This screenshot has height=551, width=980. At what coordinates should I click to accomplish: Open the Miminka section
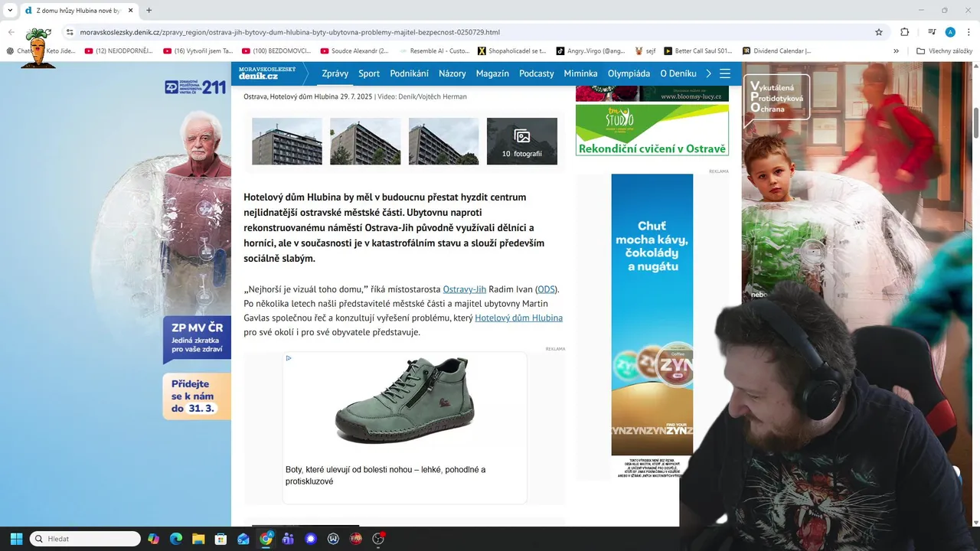(x=580, y=73)
